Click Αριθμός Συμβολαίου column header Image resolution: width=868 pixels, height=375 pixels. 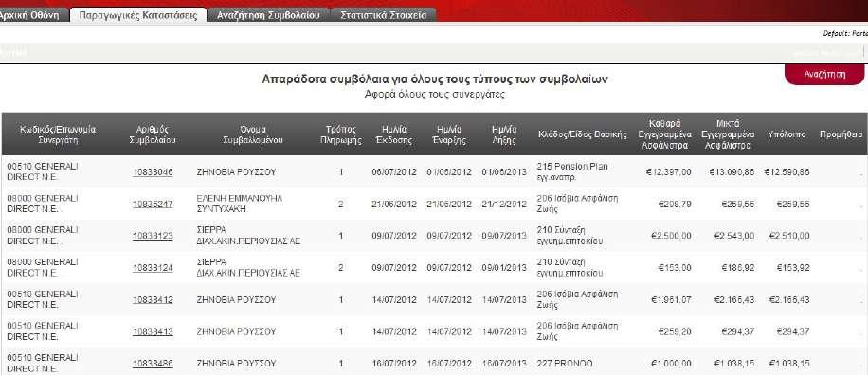(x=153, y=134)
